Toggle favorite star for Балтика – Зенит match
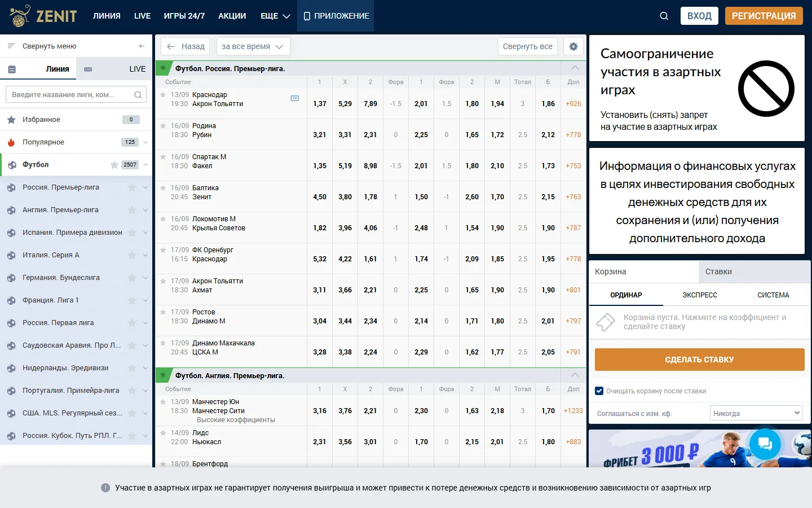 163,188
